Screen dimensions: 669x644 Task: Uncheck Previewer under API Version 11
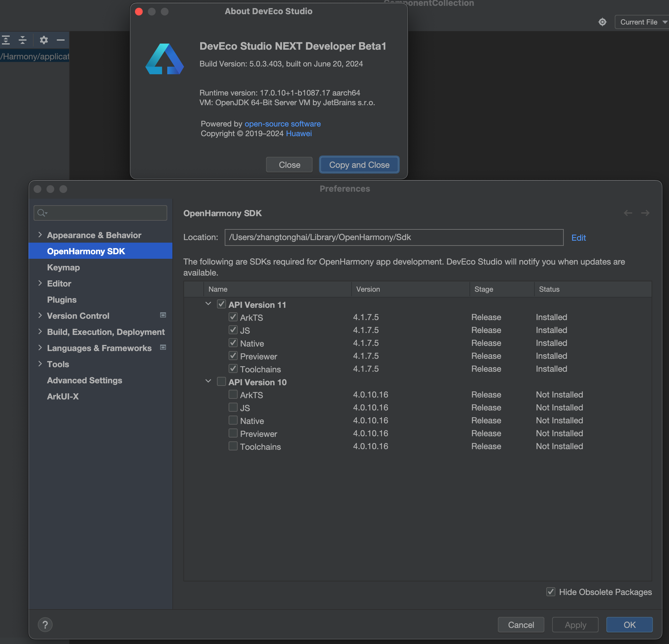tap(233, 356)
